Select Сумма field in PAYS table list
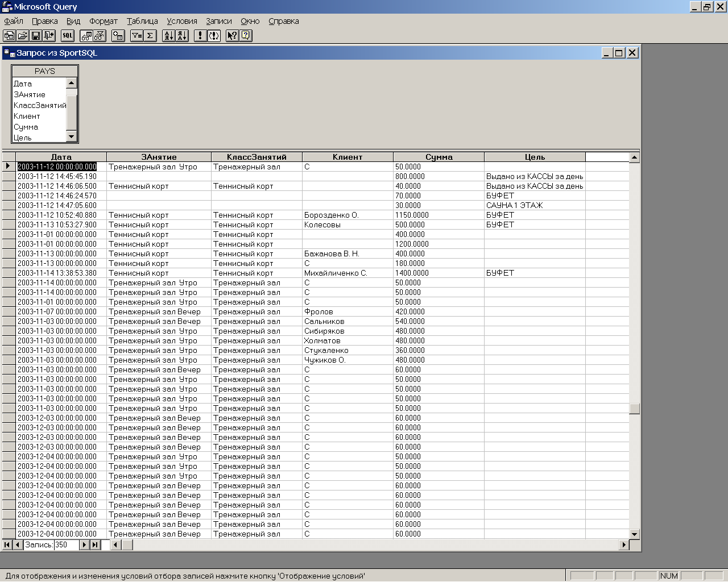 [x=39, y=127]
